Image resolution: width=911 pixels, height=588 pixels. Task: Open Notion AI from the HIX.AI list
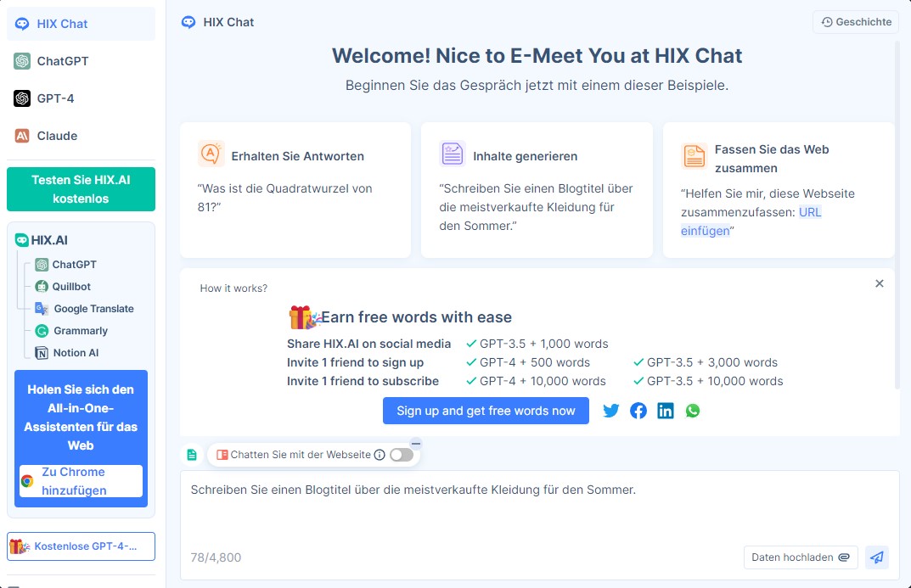pos(82,352)
